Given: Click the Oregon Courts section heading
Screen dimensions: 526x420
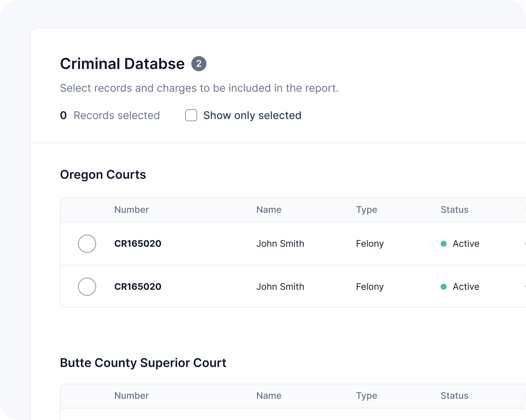Looking at the screenshot, I should point(103,175).
